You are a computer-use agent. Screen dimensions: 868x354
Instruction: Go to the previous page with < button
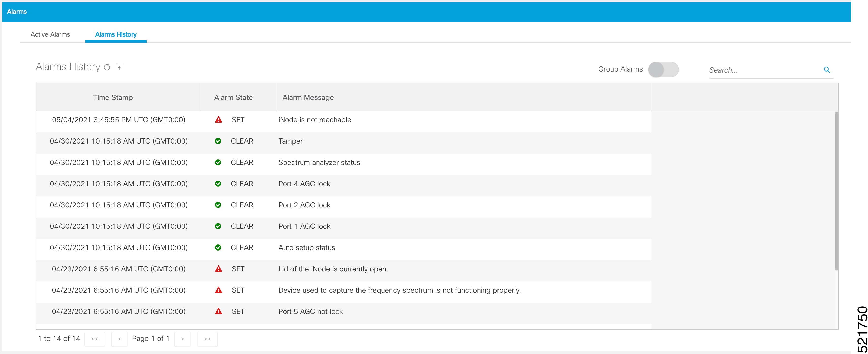pos(119,339)
